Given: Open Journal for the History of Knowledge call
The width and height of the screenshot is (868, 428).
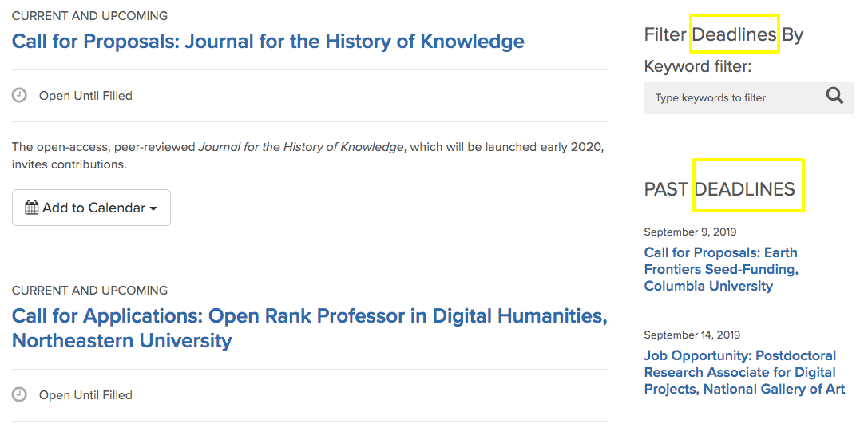Looking at the screenshot, I should [268, 41].
